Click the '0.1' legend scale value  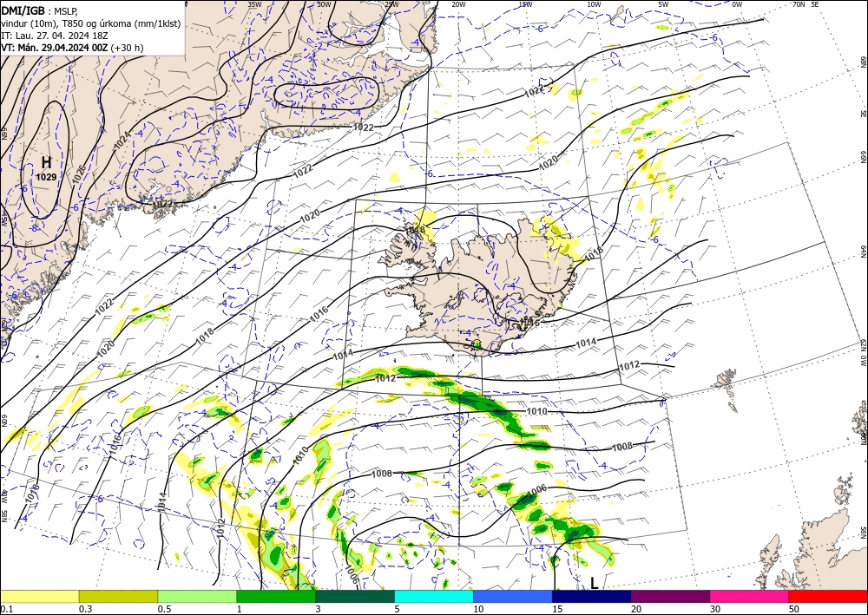[5, 609]
